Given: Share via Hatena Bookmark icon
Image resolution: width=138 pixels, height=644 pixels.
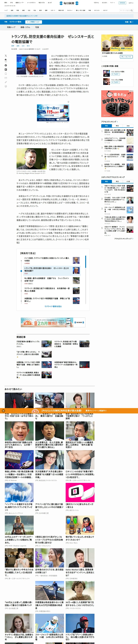Looking at the screenshot, I should 6,70.
